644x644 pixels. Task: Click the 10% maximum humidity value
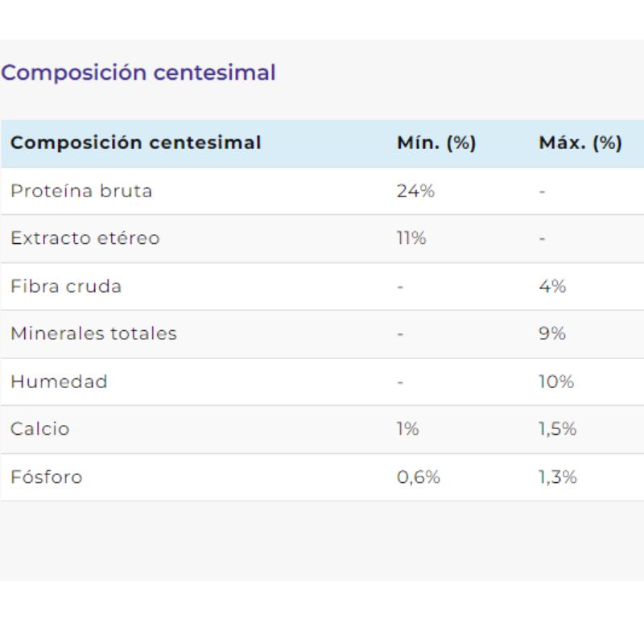click(556, 382)
